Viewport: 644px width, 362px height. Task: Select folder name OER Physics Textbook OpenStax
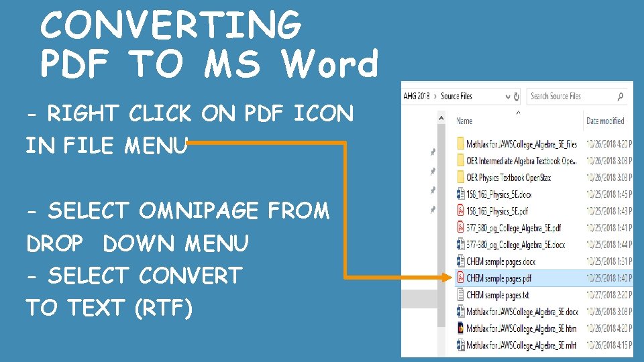click(508, 178)
